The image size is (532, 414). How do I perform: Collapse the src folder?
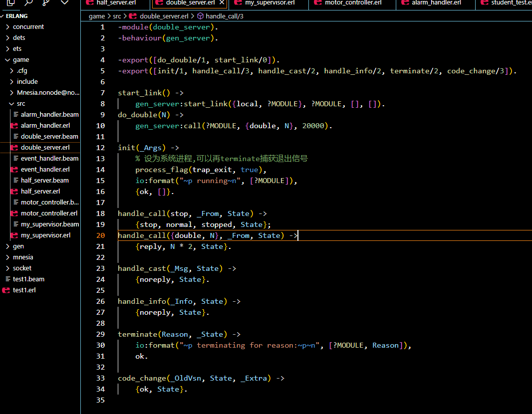[40, 103]
